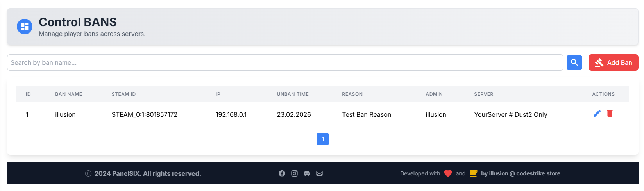Open the Discord icon in the footer
Image resolution: width=644 pixels, height=191 pixels.
[307, 173]
